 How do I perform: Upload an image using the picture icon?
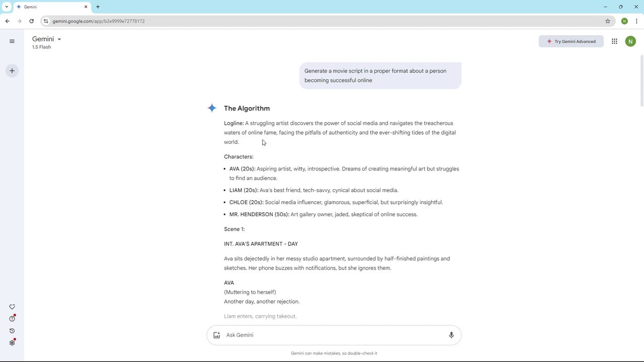tap(217, 335)
